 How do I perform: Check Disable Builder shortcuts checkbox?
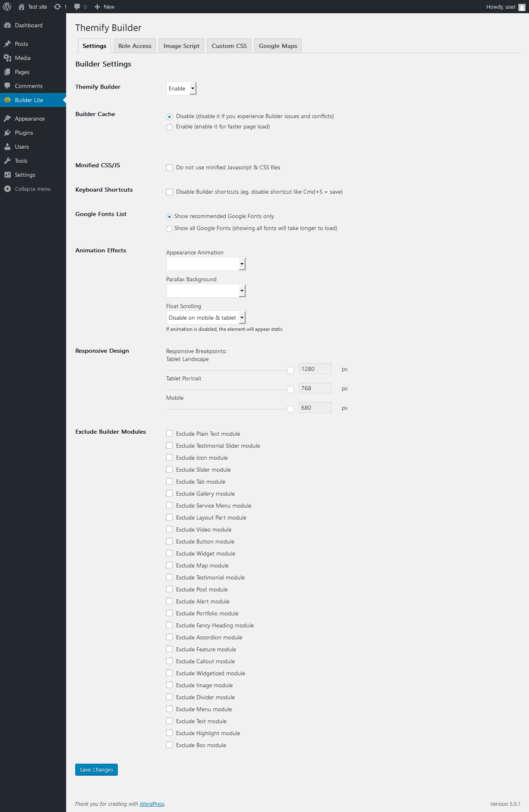pos(169,192)
